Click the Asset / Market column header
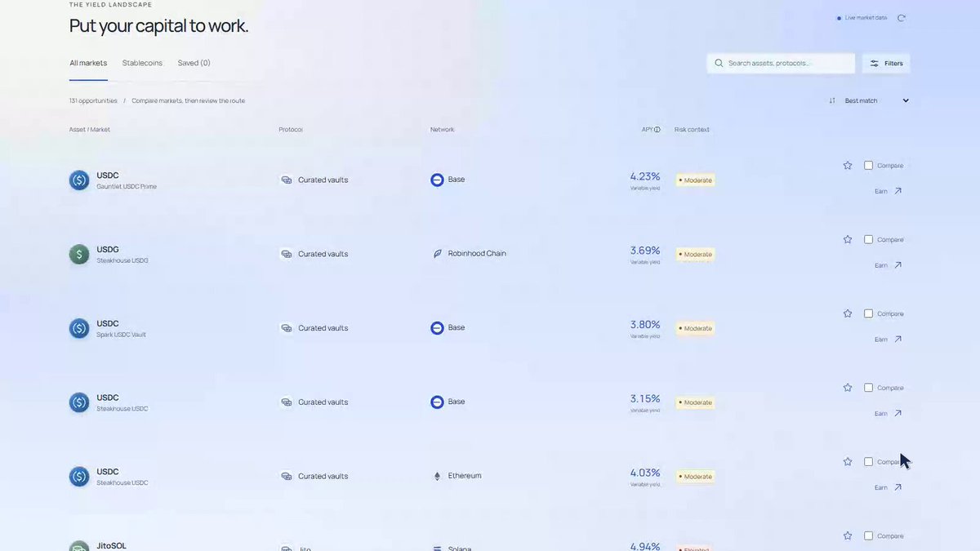 (x=90, y=130)
